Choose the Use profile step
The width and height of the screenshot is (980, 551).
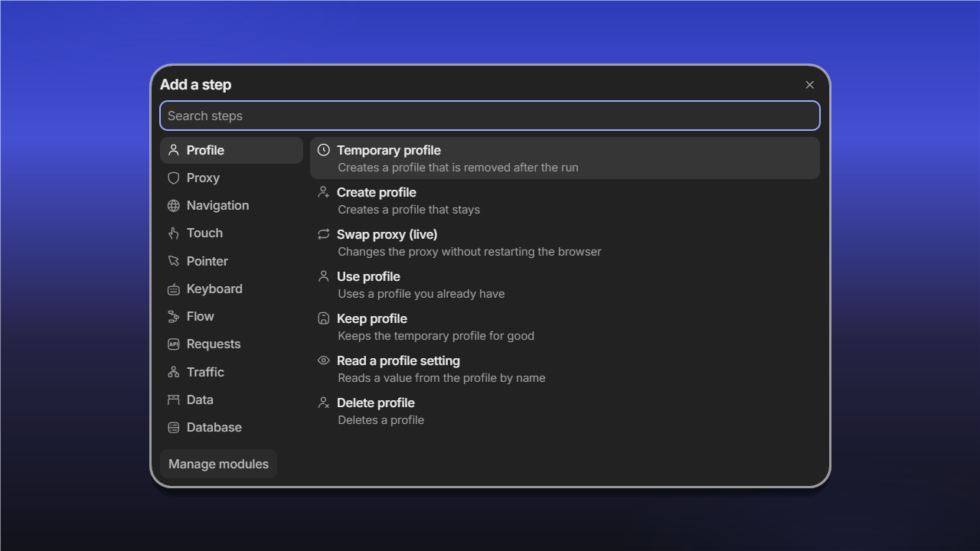(565, 284)
